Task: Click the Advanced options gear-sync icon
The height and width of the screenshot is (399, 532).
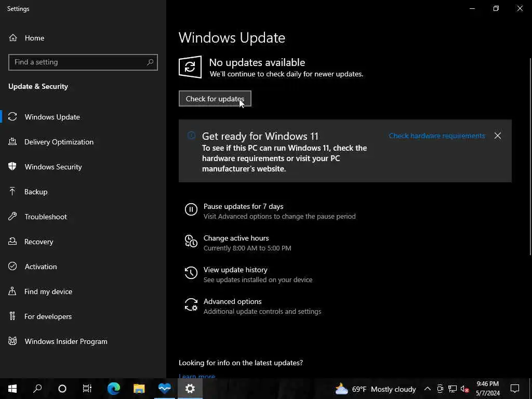Action: click(191, 304)
